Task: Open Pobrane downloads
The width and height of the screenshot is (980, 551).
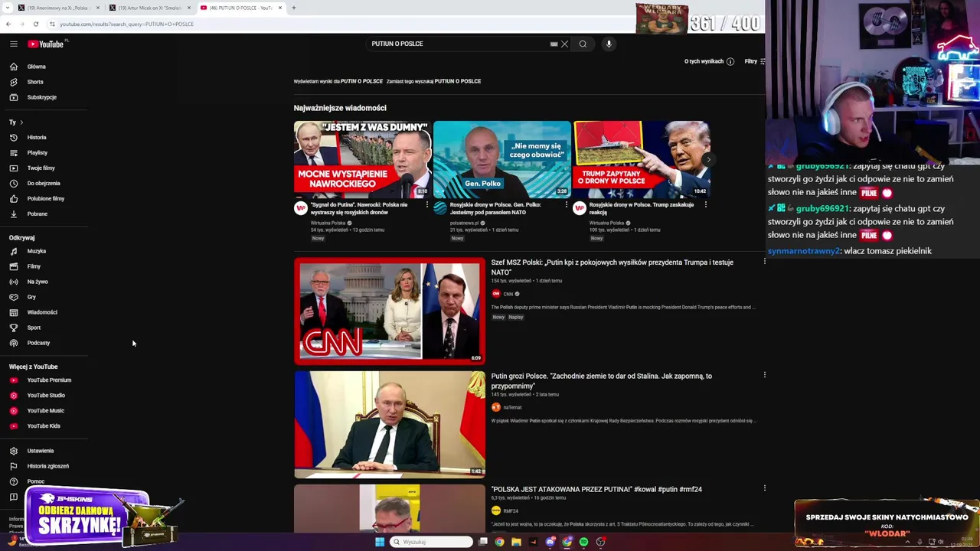Action: pos(38,214)
